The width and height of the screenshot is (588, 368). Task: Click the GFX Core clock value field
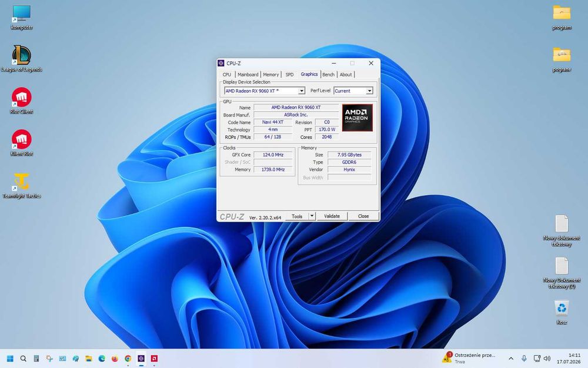point(273,155)
